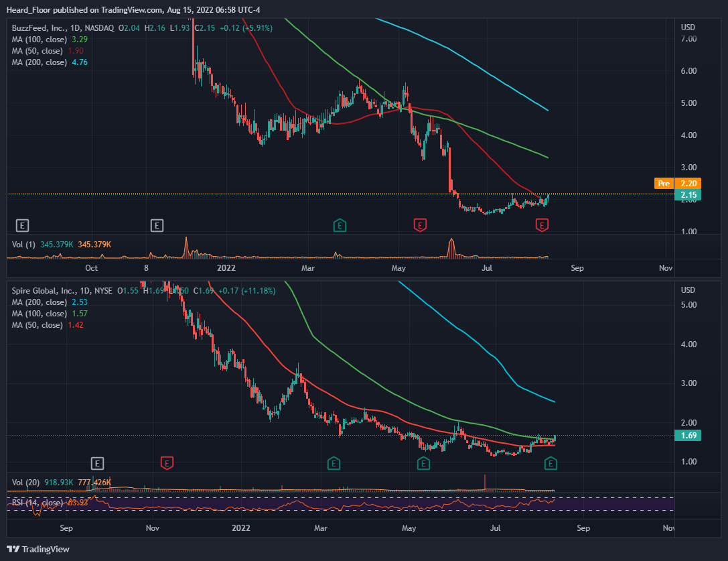Click the Sep label on BuzzFeed time axis
The width and height of the screenshot is (728, 561).
(577, 268)
